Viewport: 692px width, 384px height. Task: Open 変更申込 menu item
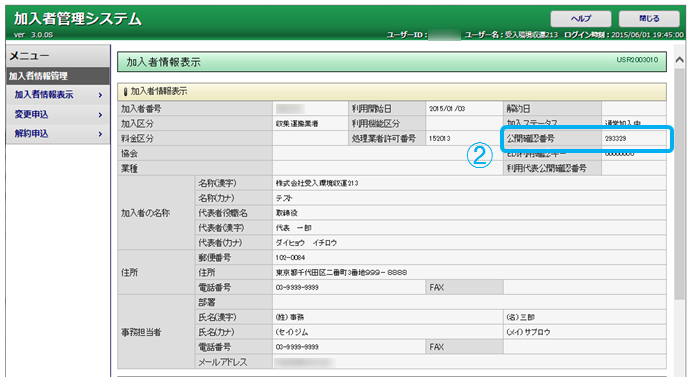31,114
